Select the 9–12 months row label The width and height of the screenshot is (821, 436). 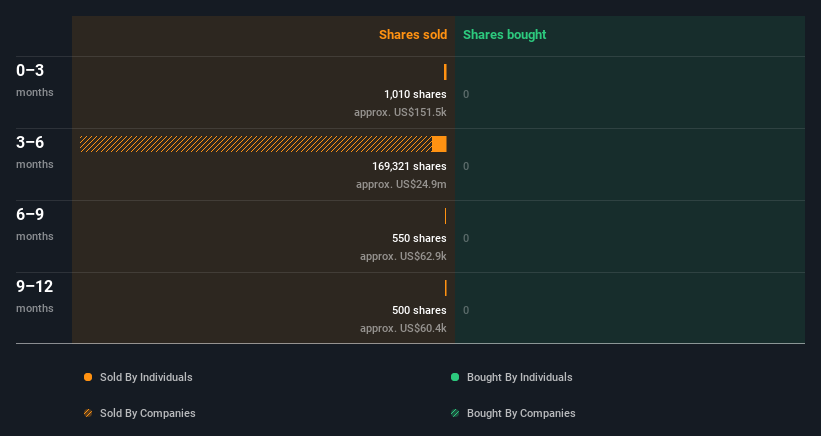(x=35, y=297)
